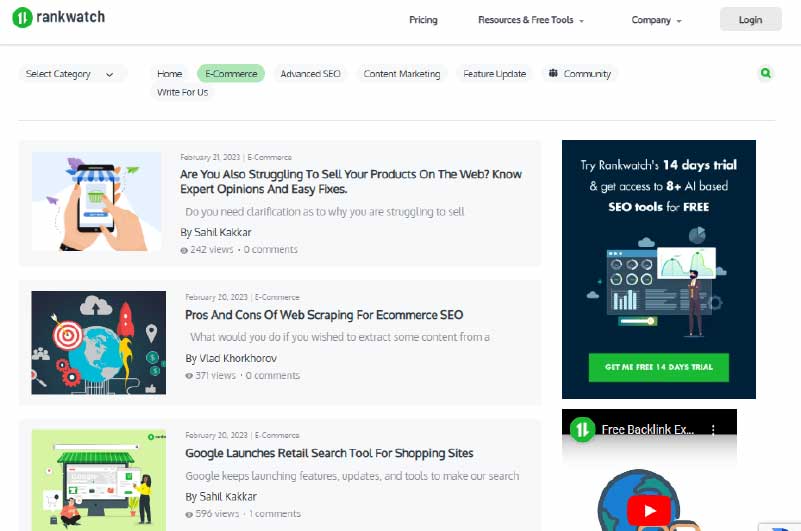Click Sahil Kakkar under Google Launches article

tap(228, 497)
